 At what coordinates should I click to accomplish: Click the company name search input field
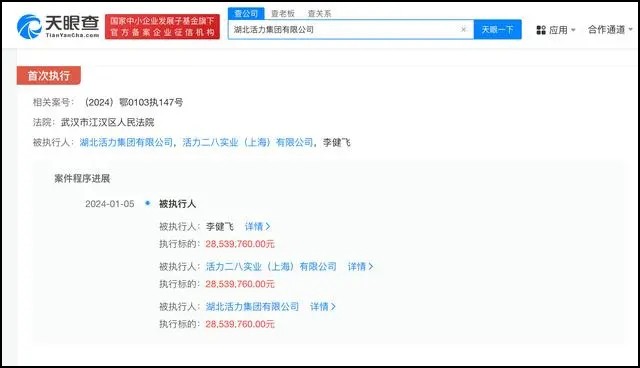(x=345, y=29)
